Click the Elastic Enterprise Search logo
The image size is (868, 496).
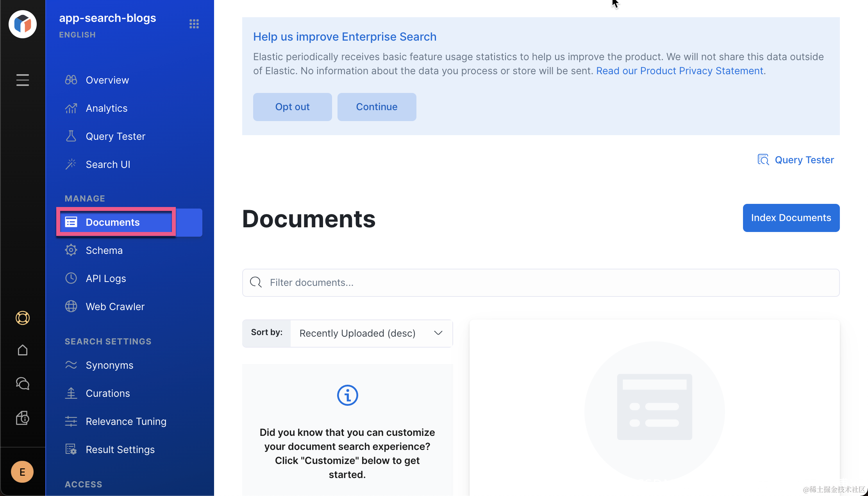point(23,24)
